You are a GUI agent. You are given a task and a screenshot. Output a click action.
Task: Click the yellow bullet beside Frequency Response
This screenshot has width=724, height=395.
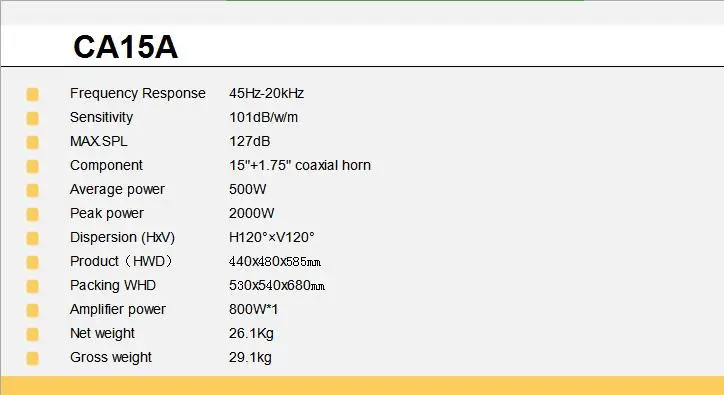(x=32, y=94)
